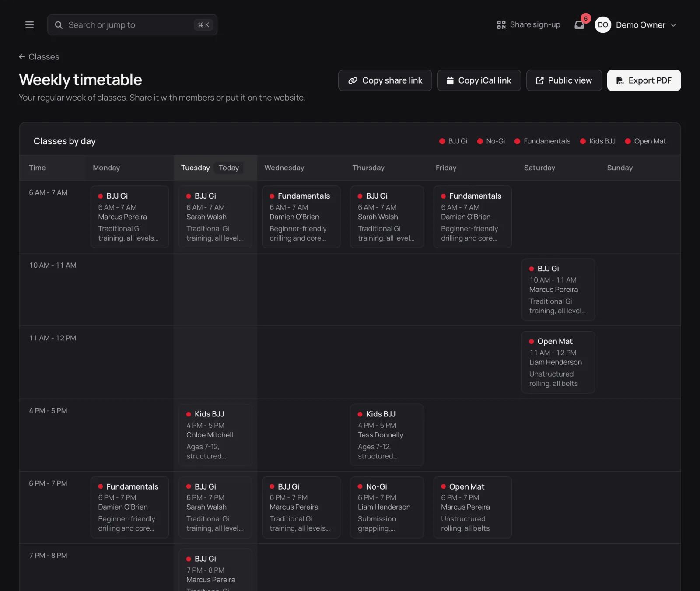
Task: Click the Fundamentals legend entry
Action: pyautogui.click(x=542, y=141)
